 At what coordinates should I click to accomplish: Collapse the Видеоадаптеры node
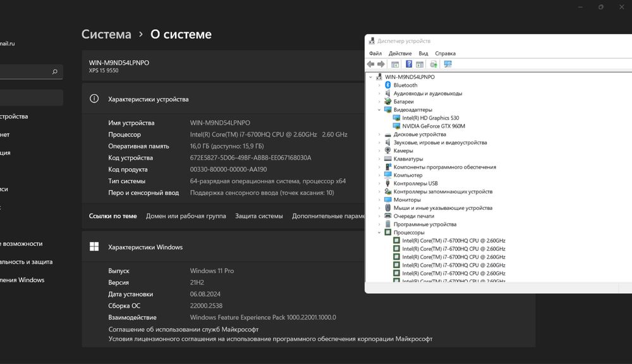[379, 110]
